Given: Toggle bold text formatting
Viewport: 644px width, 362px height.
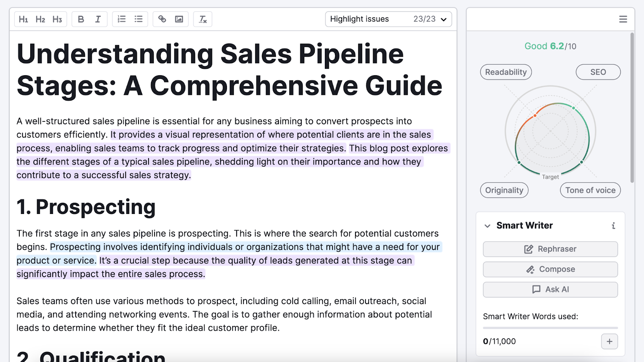Looking at the screenshot, I should 80,19.
